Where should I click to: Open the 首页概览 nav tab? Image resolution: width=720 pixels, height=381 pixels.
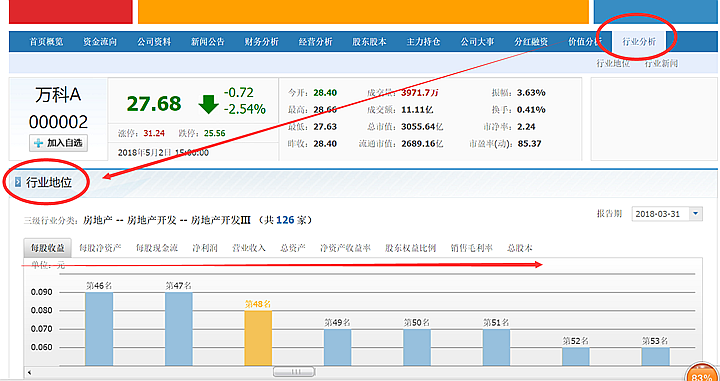pos(46,42)
